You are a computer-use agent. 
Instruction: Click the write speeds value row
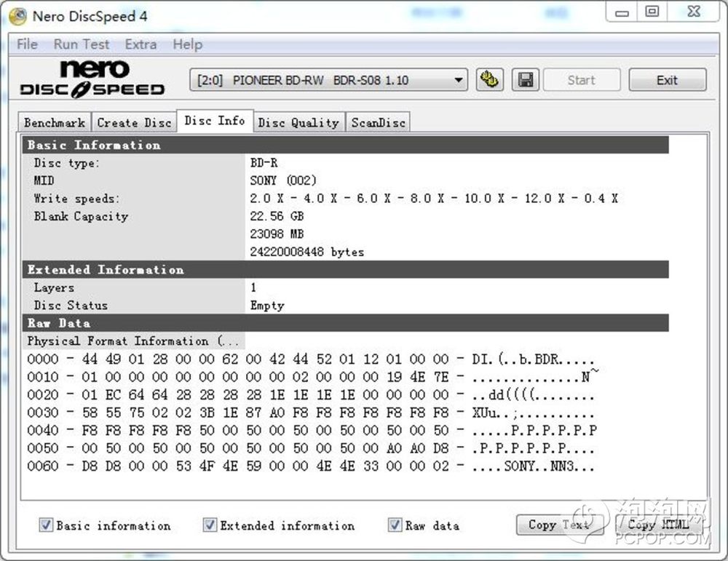pos(434,199)
